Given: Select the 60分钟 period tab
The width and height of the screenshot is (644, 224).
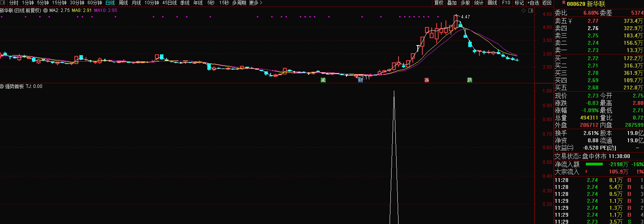Looking at the screenshot, I should coord(95,3).
